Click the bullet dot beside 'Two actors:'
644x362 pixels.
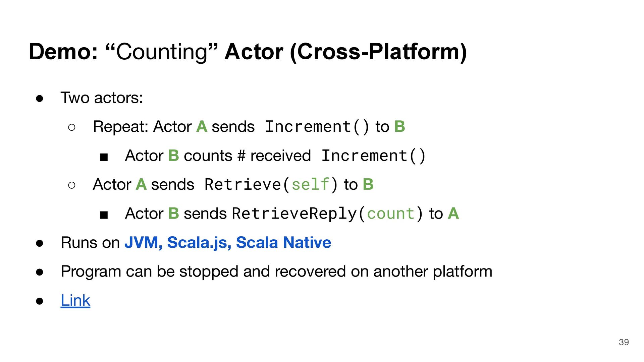[x=40, y=99]
